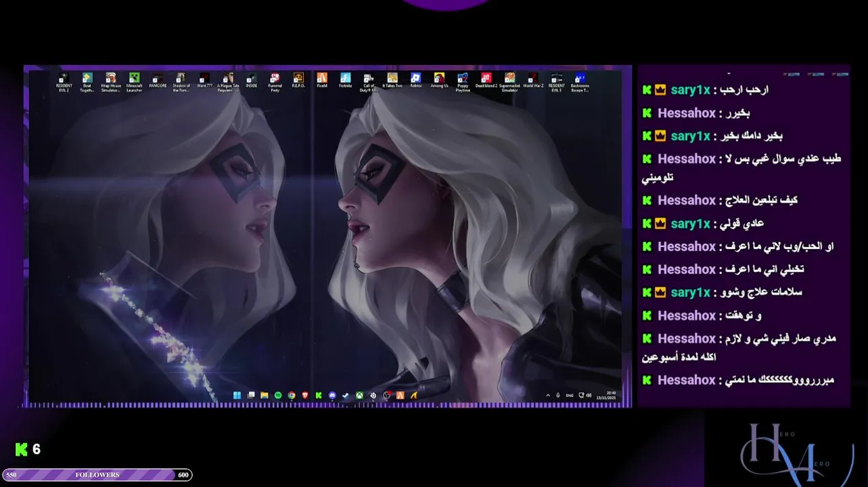Viewport: 868px width, 487px height.
Task: Open the Xbox app on the taskbar
Action: pyautogui.click(x=359, y=395)
